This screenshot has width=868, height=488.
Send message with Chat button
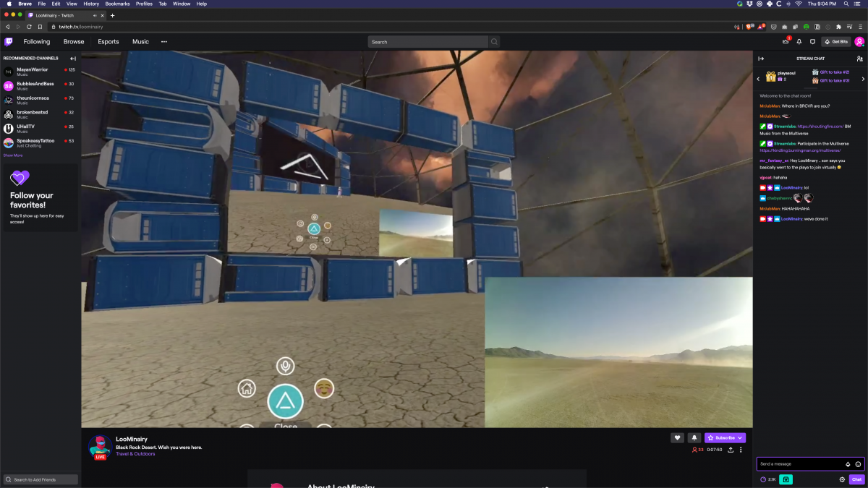click(856, 479)
